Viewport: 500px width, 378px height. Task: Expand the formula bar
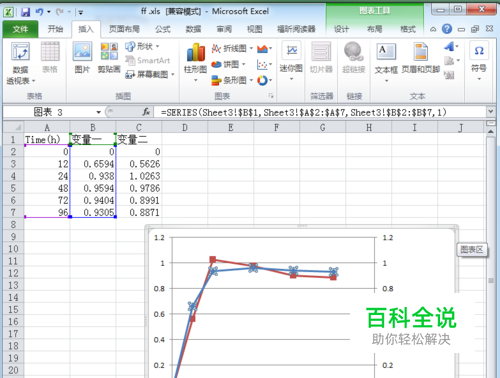tap(490, 111)
